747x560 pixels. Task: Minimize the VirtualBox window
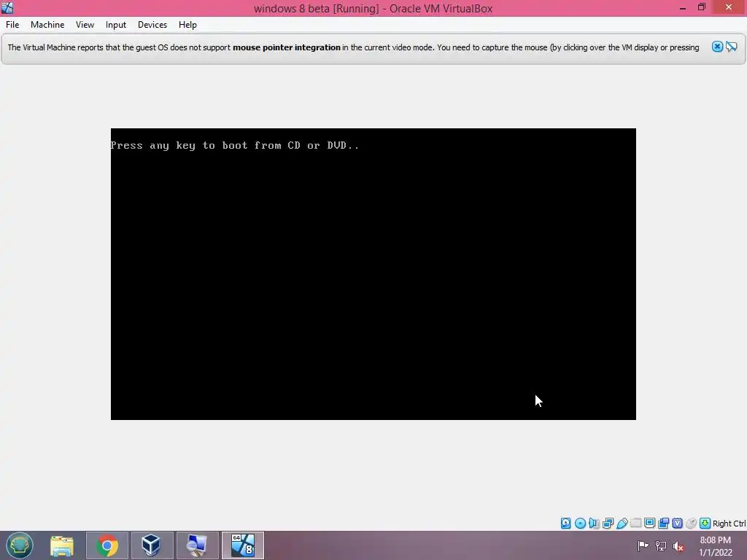683,7
